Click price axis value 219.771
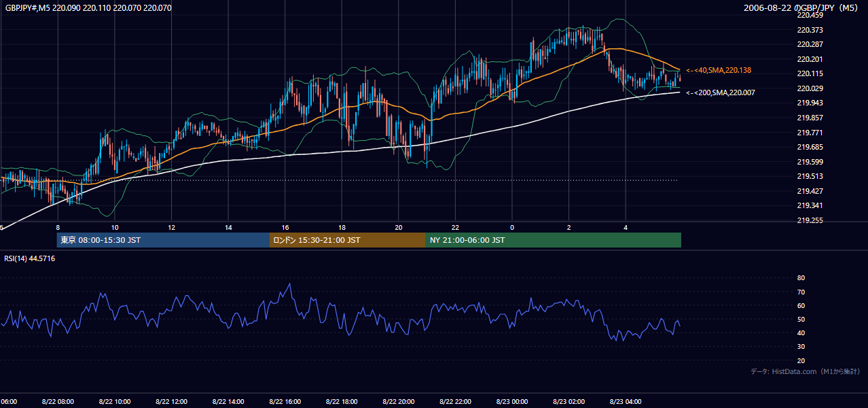Image resolution: width=868 pixels, height=408 pixels. tap(810, 133)
